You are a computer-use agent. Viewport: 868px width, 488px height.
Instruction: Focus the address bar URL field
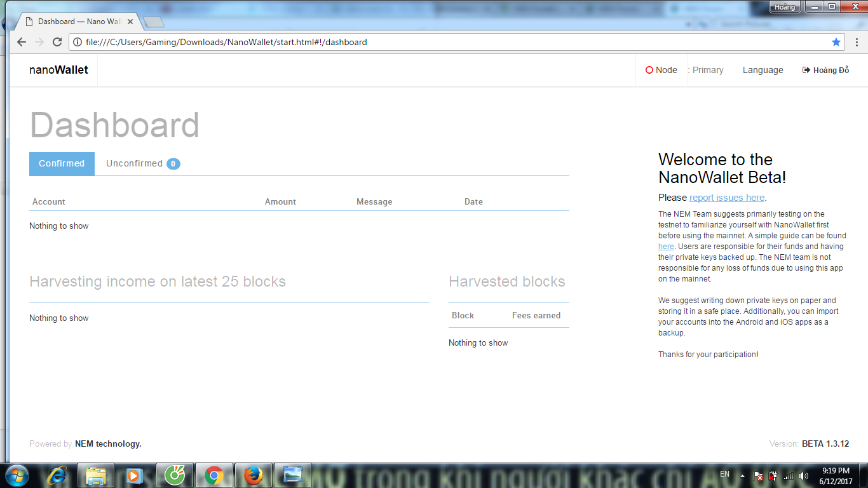(458, 42)
